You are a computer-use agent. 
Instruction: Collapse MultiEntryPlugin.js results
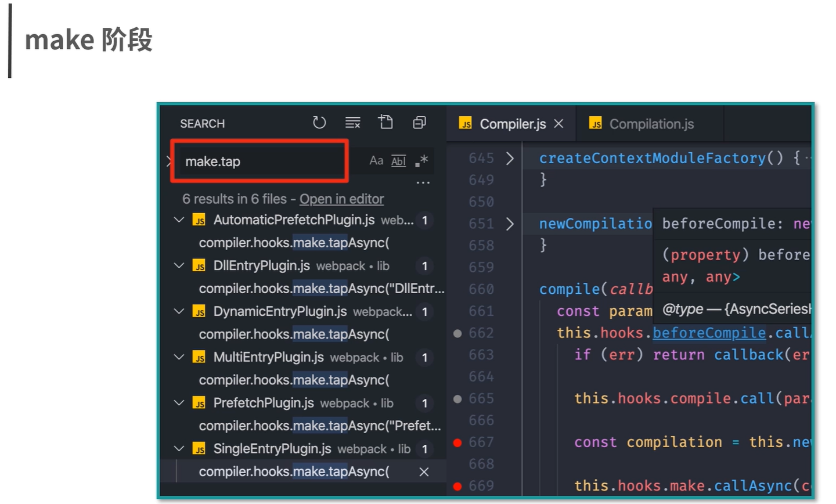point(179,358)
